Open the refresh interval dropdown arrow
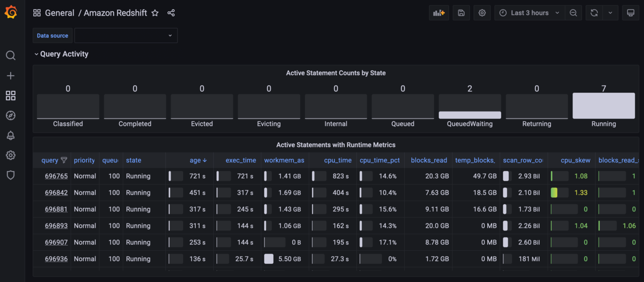This screenshot has width=644, height=282. (610, 13)
